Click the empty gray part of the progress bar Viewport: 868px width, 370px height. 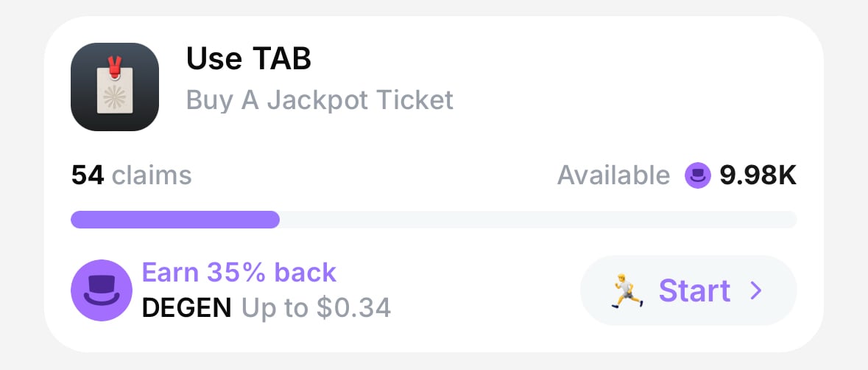point(537,220)
